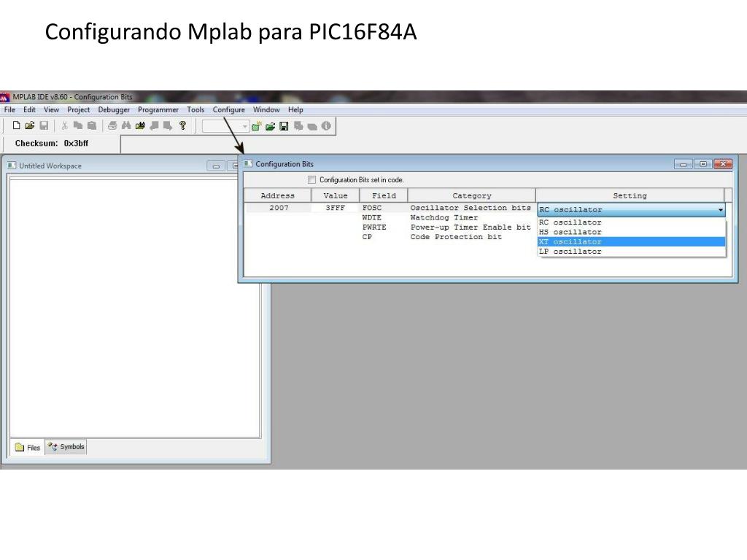This screenshot has width=747, height=560.
Task: Open the Edit menu
Action: [29, 109]
